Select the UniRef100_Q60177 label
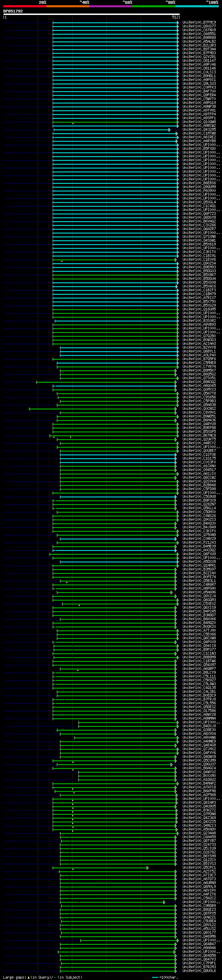This screenshot has height=980, width=222. tap(199, 932)
